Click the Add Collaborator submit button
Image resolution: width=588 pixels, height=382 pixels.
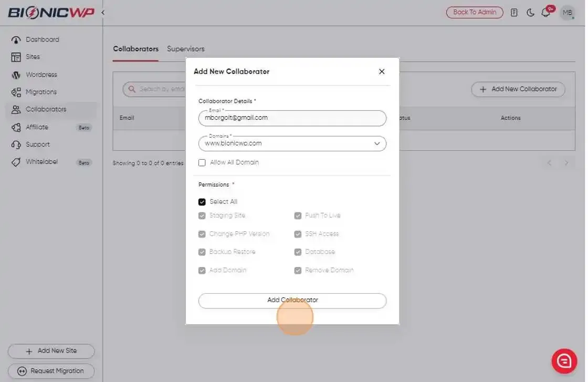coord(292,301)
